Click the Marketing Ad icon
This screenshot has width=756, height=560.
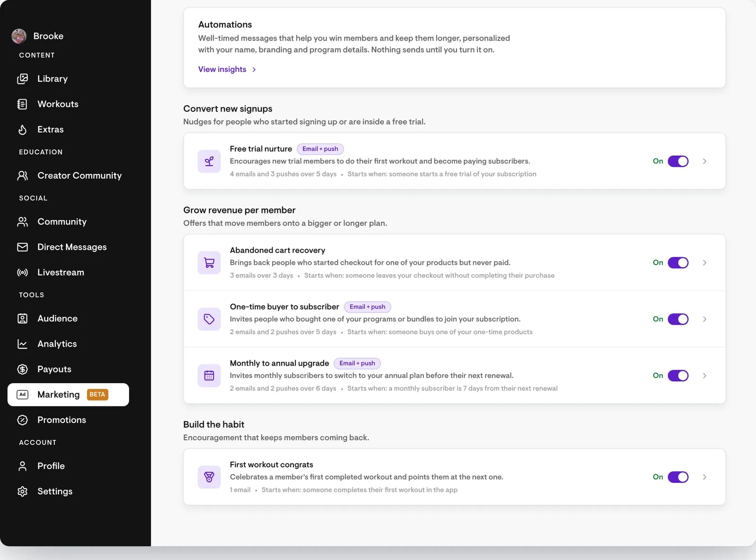pyautogui.click(x=22, y=395)
